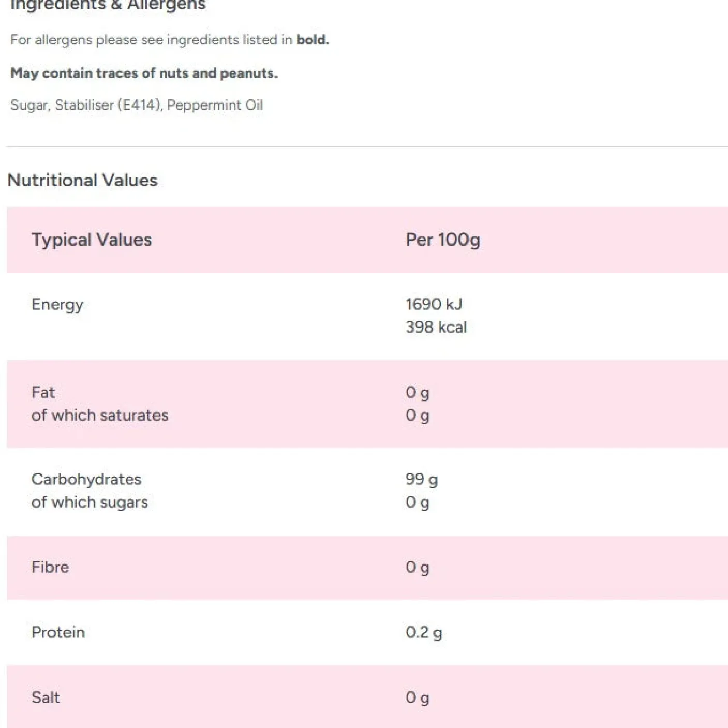Select the Energy row label

point(57,304)
